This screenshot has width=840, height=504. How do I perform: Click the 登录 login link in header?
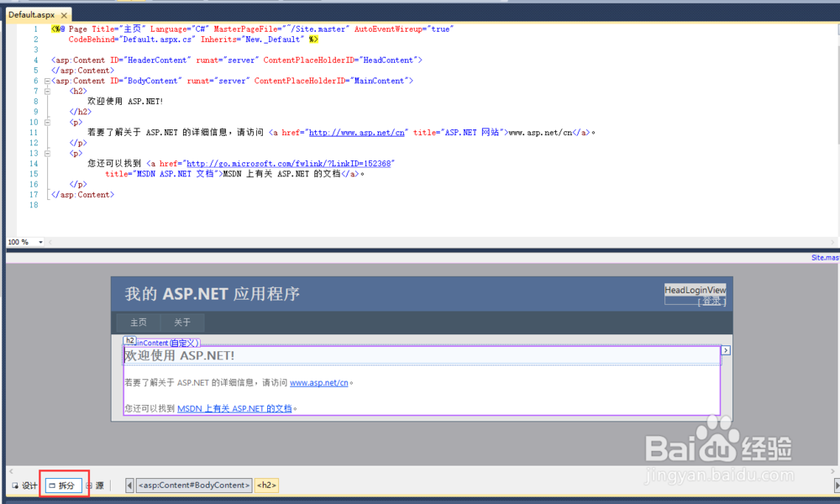pos(712,301)
